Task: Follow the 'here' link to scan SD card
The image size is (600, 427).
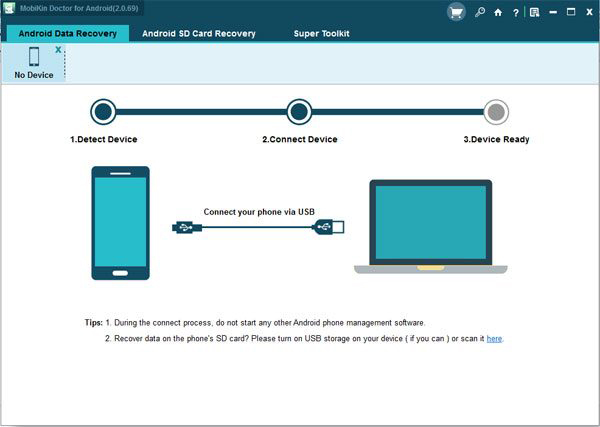Action: (x=494, y=339)
